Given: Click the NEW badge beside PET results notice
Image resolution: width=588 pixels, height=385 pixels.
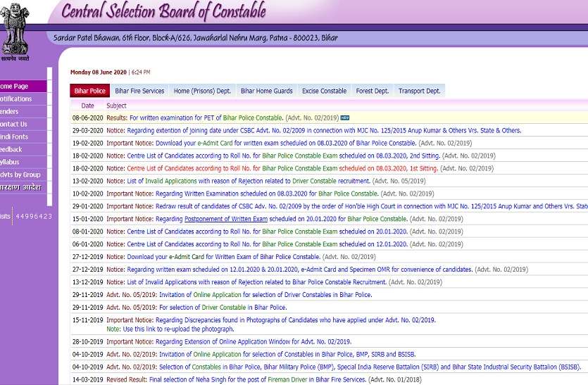Looking at the screenshot, I should 344,118.
